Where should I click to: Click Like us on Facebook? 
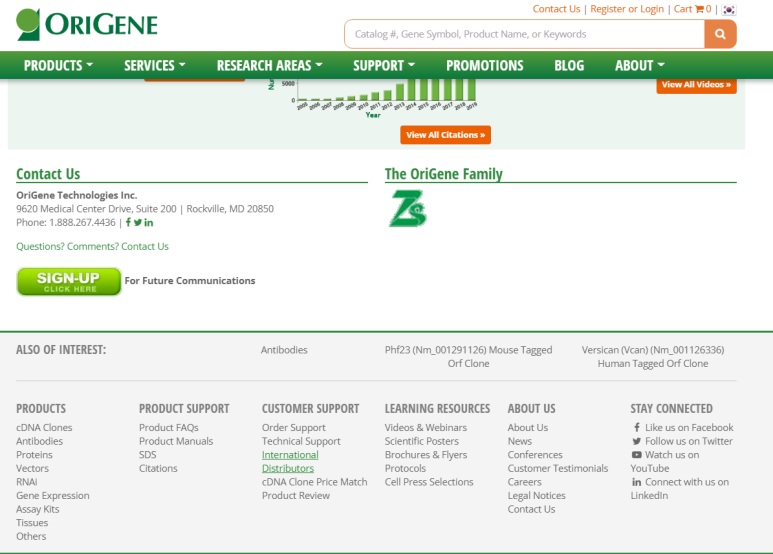pos(683,427)
